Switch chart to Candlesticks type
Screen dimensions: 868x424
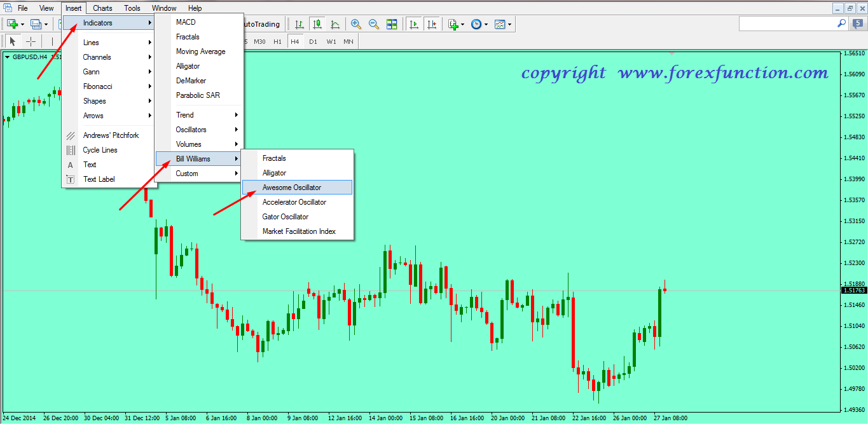(317, 24)
